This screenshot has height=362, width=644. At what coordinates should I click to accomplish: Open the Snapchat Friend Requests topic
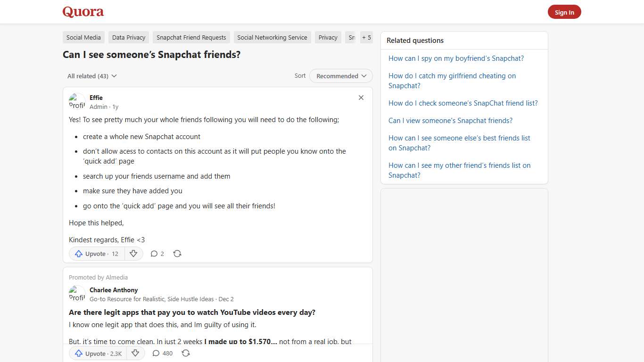coord(191,37)
